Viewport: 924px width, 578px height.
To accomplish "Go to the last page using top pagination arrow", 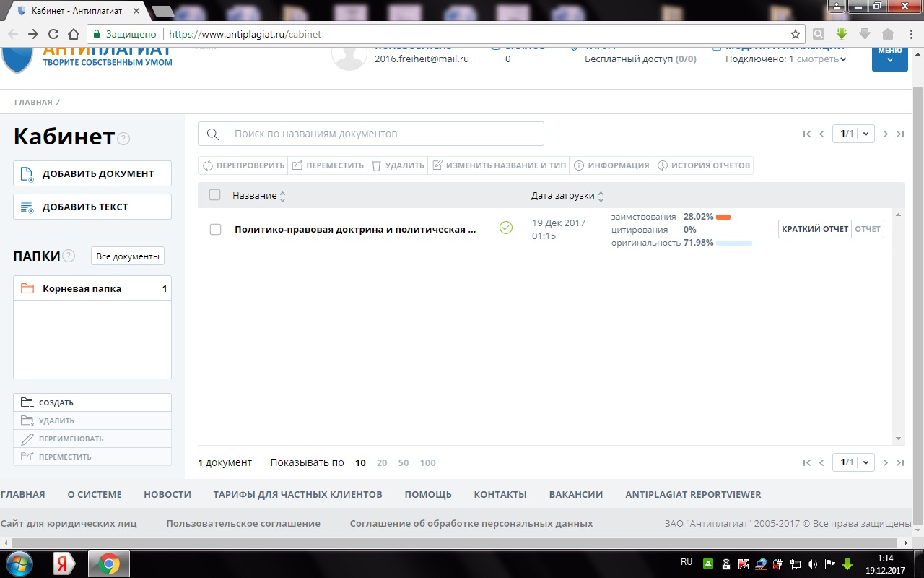I will tap(900, 134).
